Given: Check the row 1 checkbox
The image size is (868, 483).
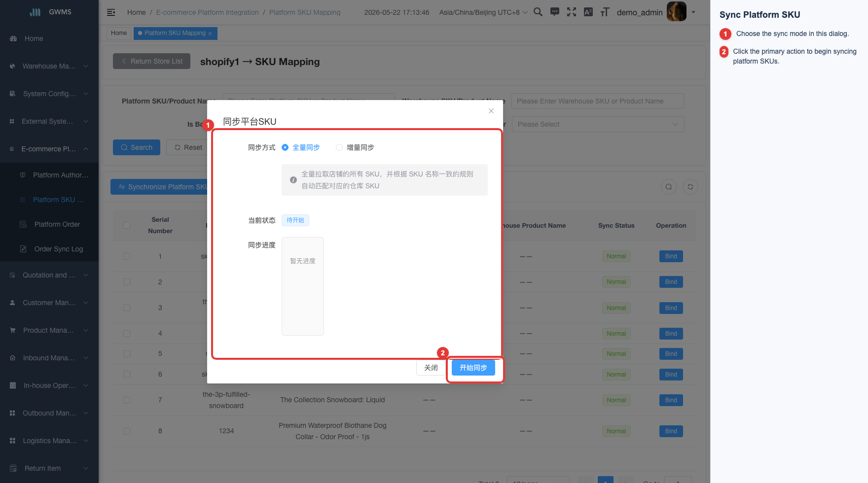Looking at the screenshot, I should pos(127,256).
